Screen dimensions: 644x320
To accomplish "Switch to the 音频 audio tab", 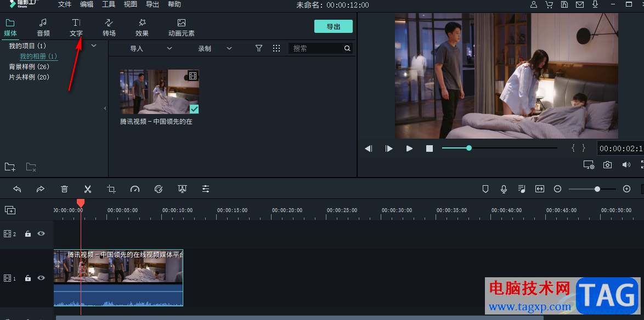I will tap(43, 28).
